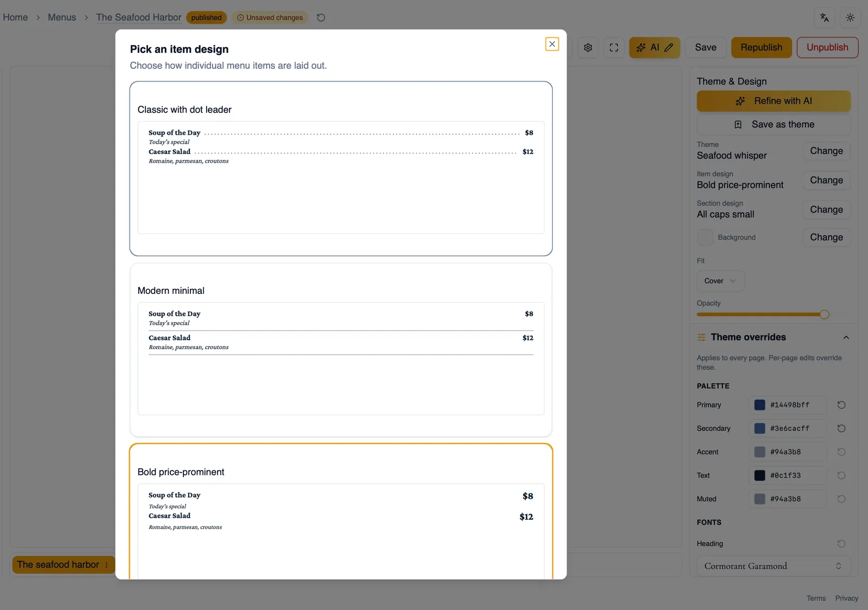Open The Seafood Harbor breadcrumb link
The height and width of the screenshot is (610, 868).
(139, 17)
